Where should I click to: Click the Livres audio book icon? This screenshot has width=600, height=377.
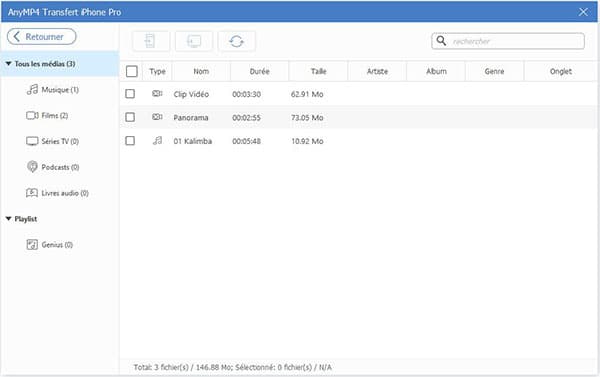(32, 193)
